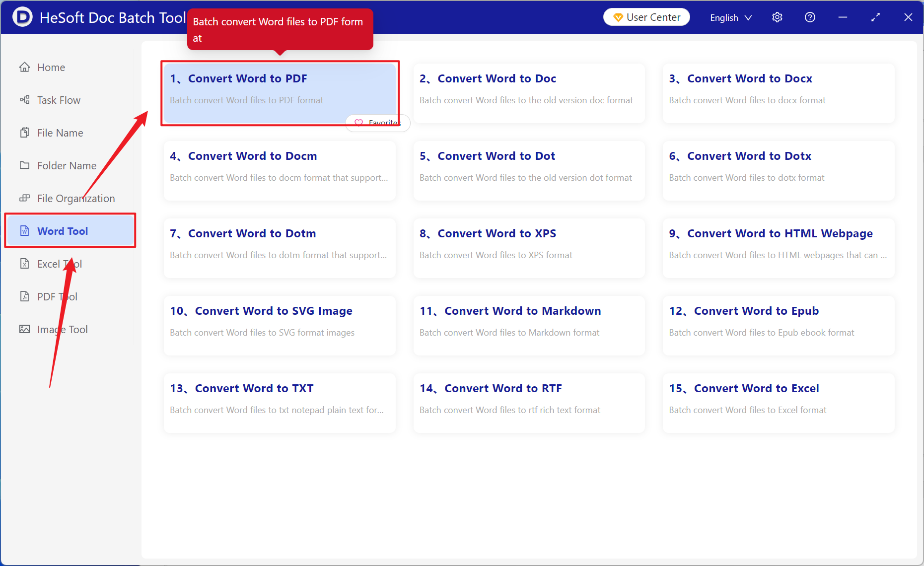Open the Convert Word to Excel card
The width and height of the screenshot is (924, 566).
pos(779,403)
